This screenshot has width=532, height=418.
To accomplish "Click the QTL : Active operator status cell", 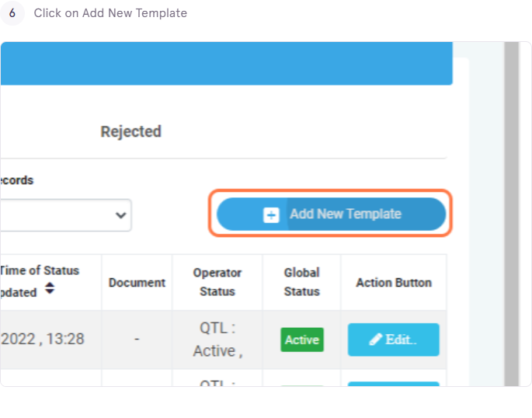I will tap(217, 340).
